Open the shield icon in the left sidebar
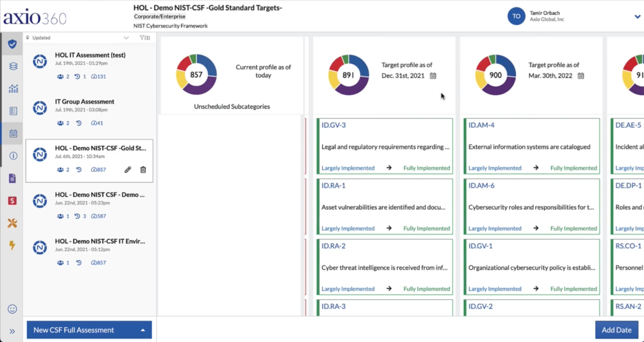Viewport: 644px width, 342px height. [12, 44]
